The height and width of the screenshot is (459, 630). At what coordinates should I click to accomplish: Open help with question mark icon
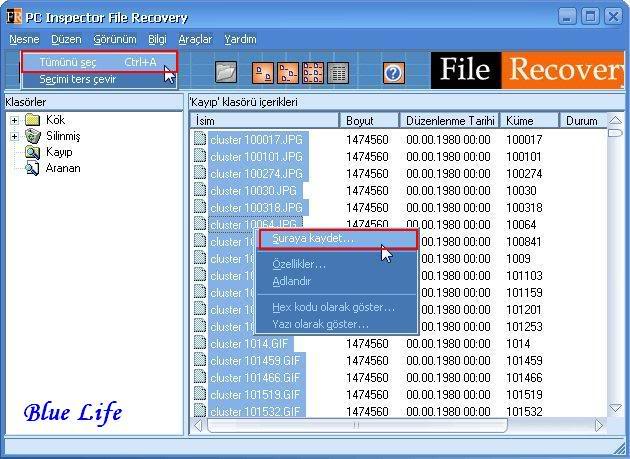pos(393,73)
